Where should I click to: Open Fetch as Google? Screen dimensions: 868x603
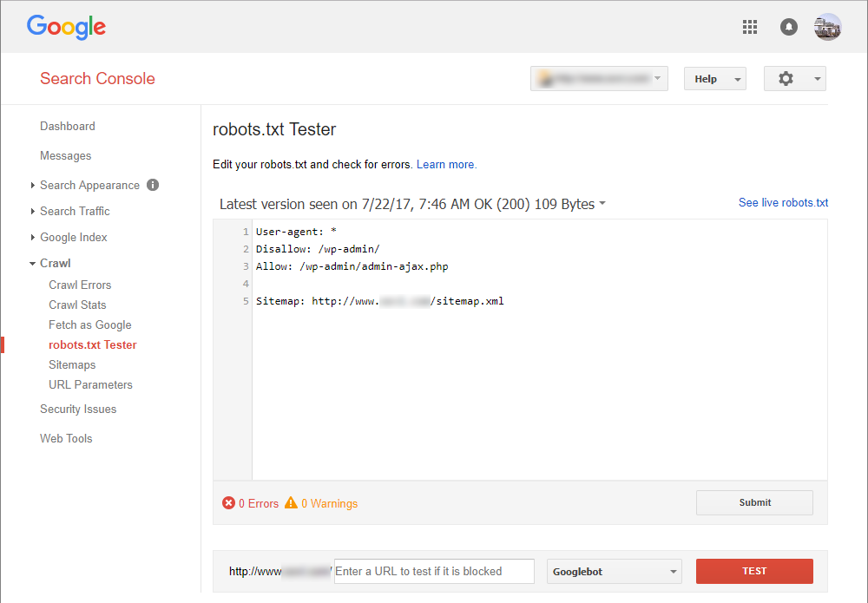pos(90,324)
